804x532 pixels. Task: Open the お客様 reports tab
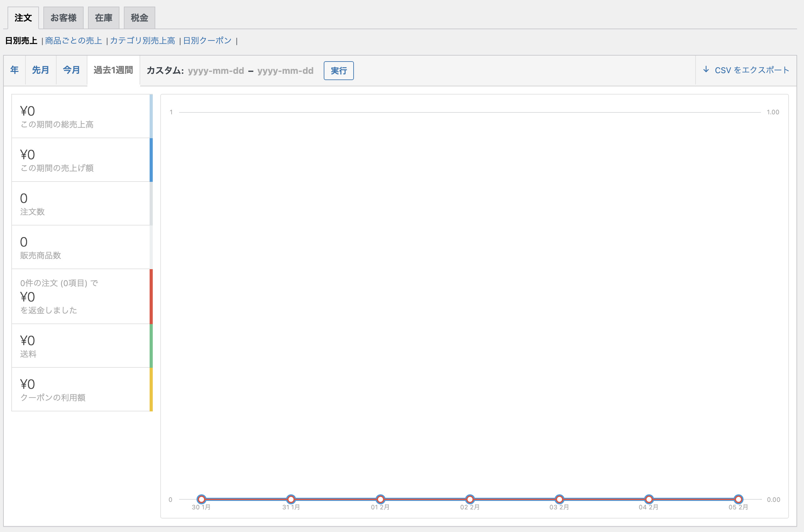coord(63,18)
